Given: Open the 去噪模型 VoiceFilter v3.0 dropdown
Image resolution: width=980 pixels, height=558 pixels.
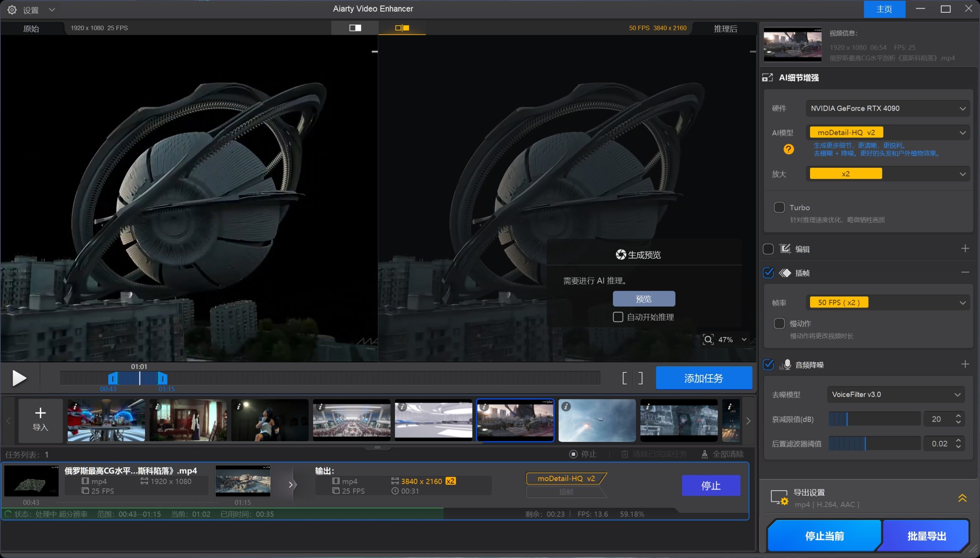Looking at the screenshot, I should point(896,395).
